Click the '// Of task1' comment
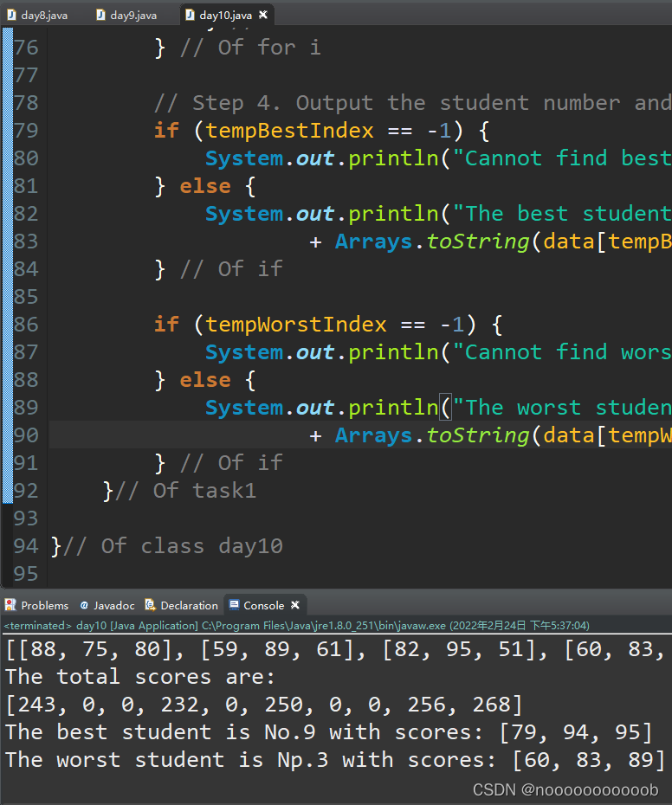The width and height of the screenshot is (672, 805). tap(185, 491)
